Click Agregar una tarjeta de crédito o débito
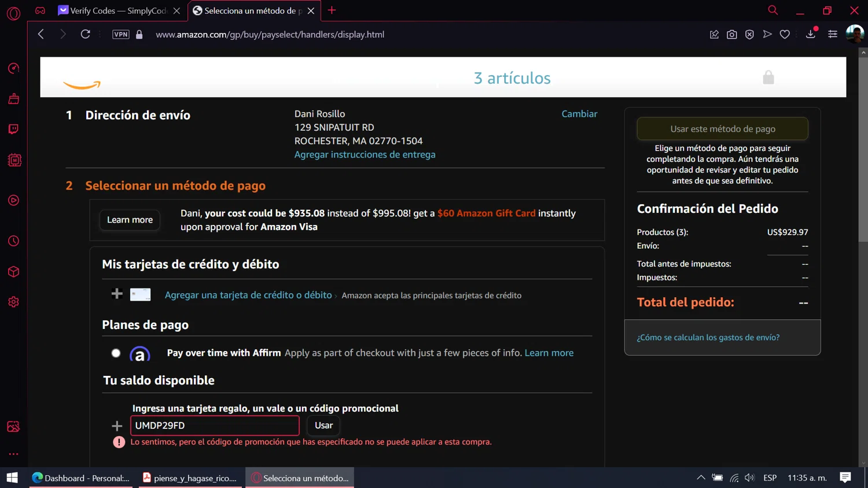Screen dimensions: 868x488 tap(248, 295)
